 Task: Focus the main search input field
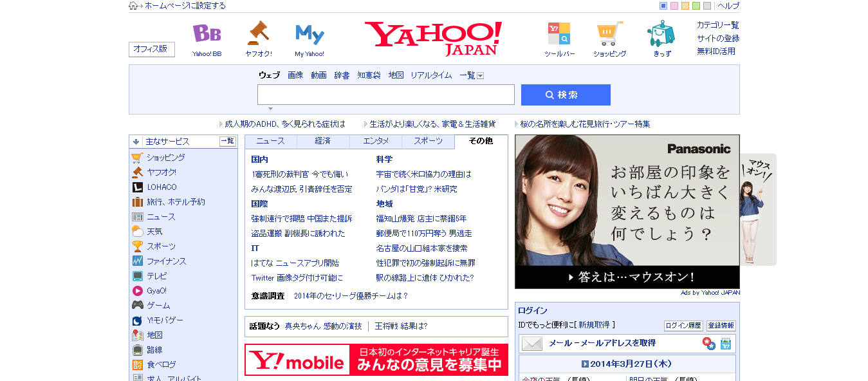click(386, 95)
